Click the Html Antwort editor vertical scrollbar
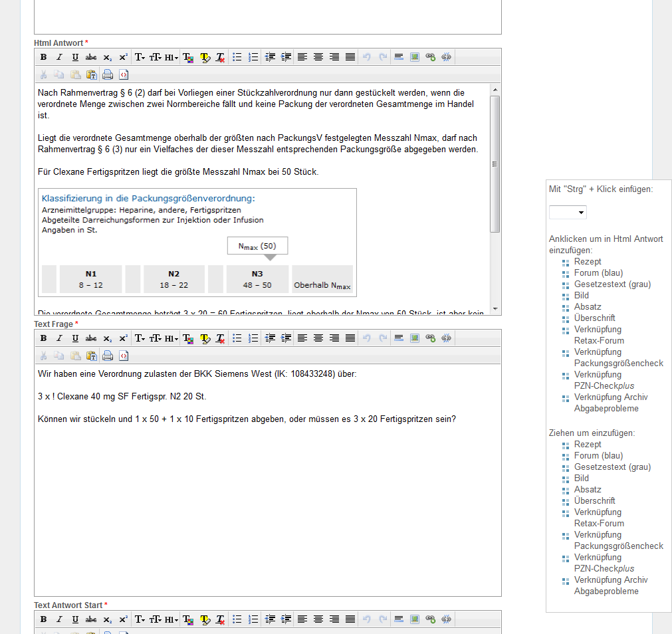Image resolution: width=672 pixels, height=634 pixels. click(495, 163)
